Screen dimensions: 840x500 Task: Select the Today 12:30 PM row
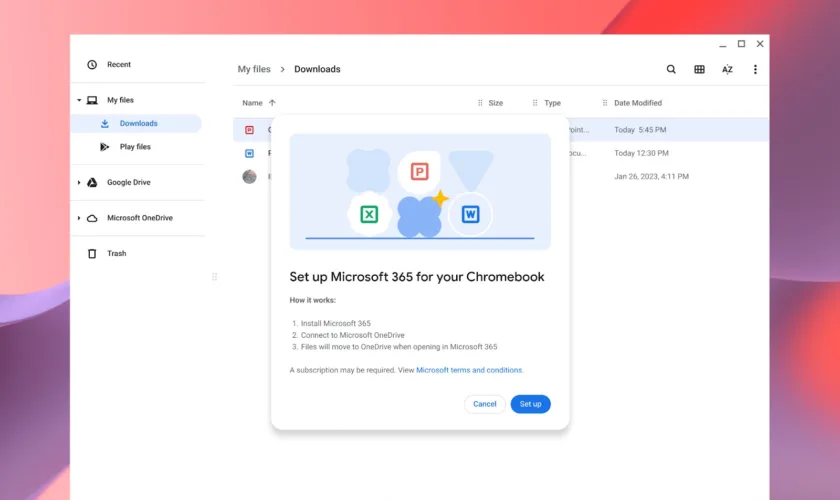500,153
